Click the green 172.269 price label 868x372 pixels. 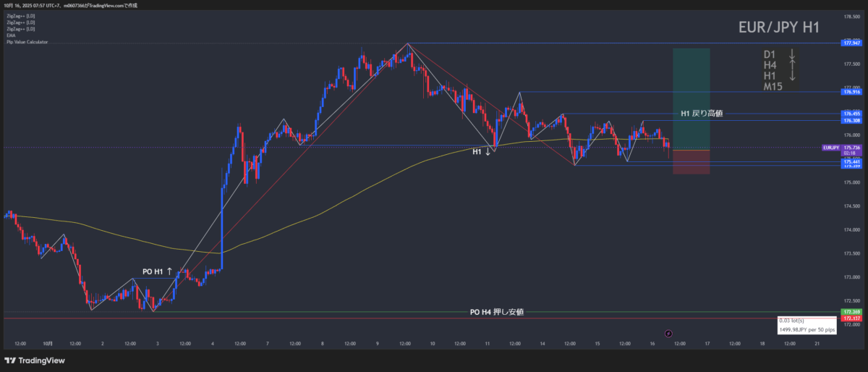[851, 311]
